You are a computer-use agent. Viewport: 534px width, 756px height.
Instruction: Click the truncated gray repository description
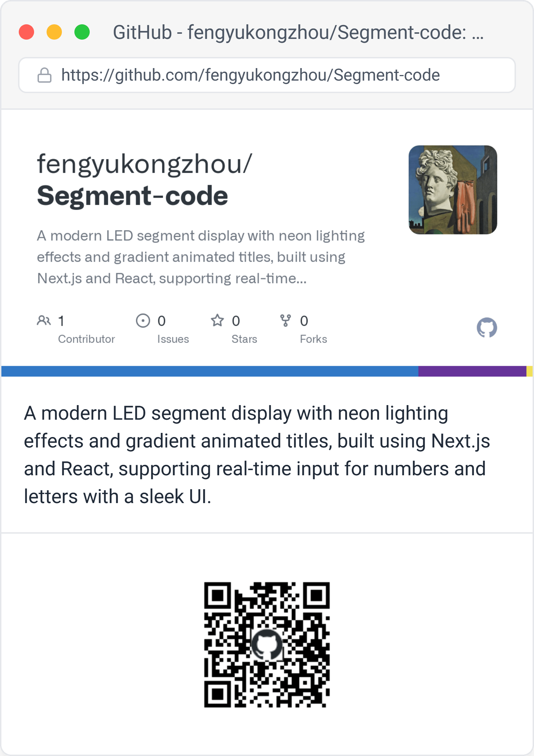(x=201, y=257)
